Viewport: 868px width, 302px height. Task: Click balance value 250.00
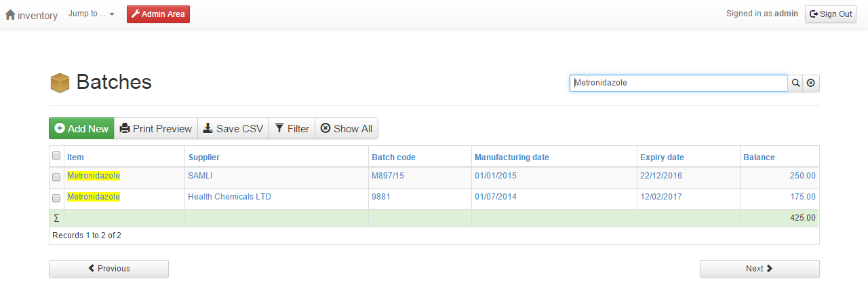[x=803, y=176]
